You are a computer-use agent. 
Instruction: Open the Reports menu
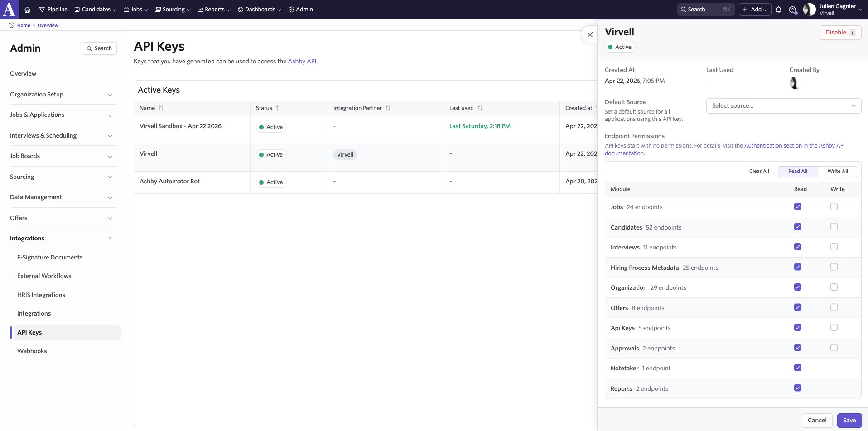pos(214,10)
